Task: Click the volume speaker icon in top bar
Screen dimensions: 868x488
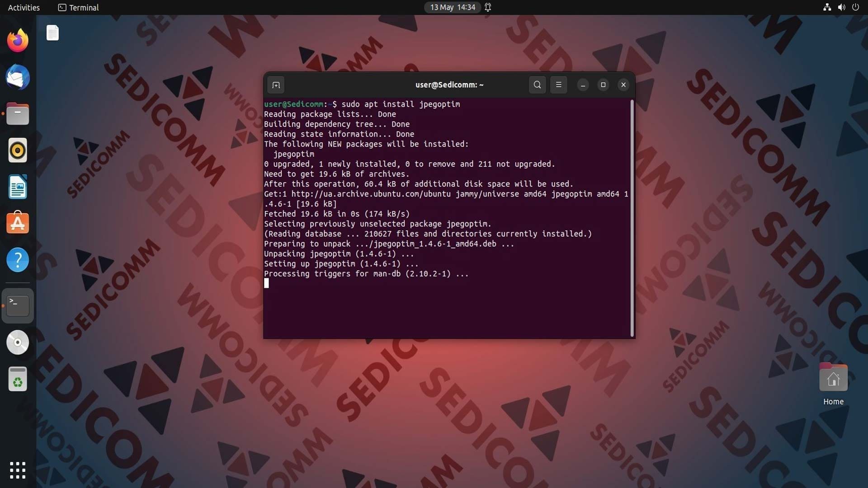Action: [841, 7]
